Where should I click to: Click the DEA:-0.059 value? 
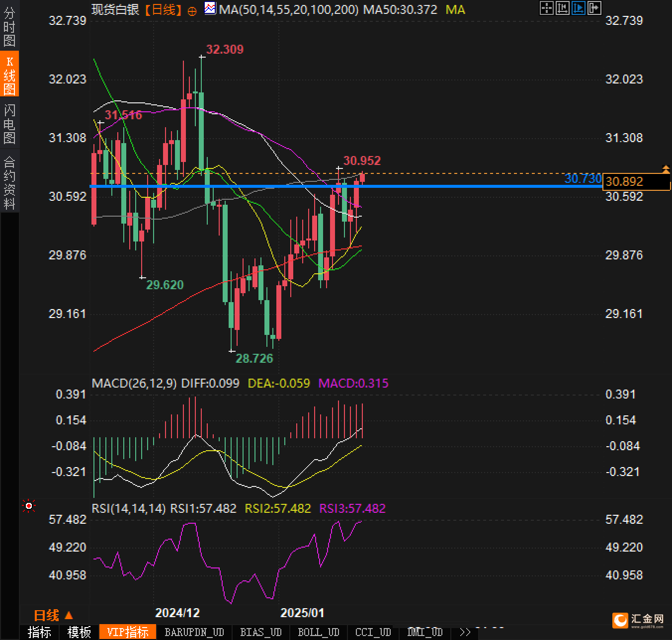pyautogui.click(x=278, y=383)
